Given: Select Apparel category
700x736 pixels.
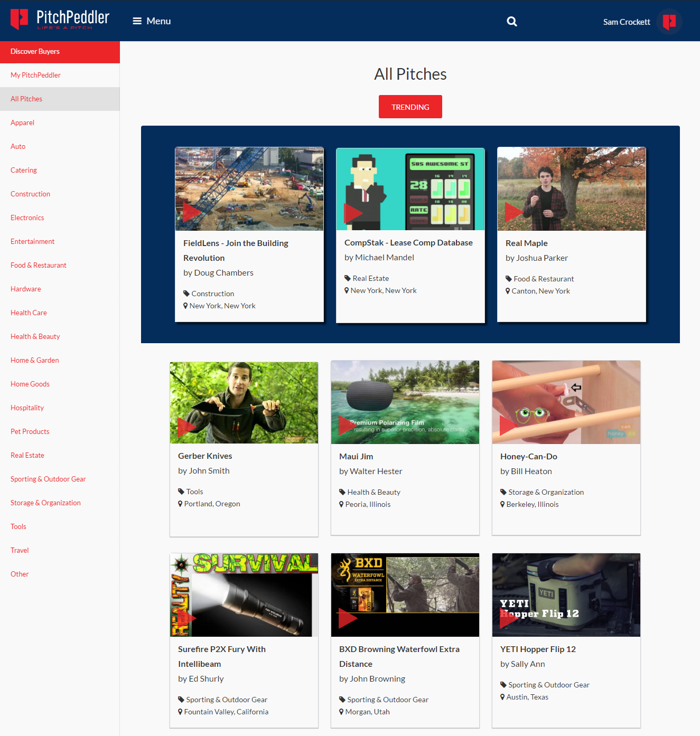Looking at the screenshot, I should click(60, 122).
